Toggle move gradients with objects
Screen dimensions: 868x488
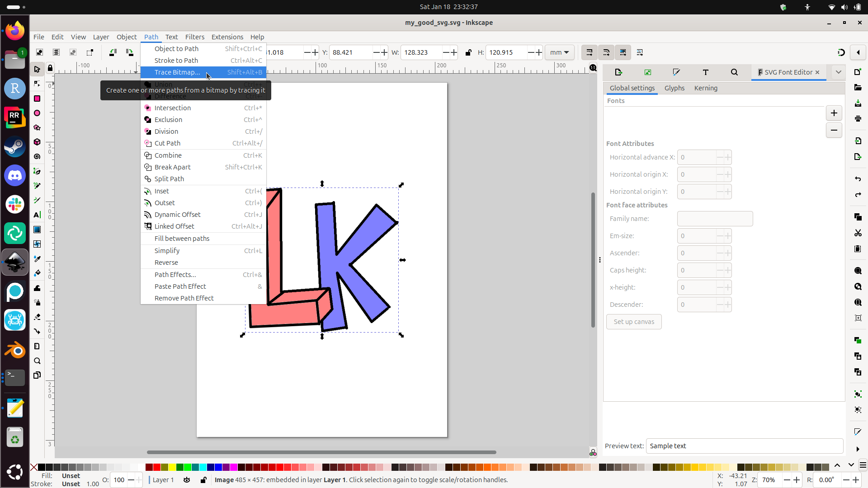click(x=623, y=52)
